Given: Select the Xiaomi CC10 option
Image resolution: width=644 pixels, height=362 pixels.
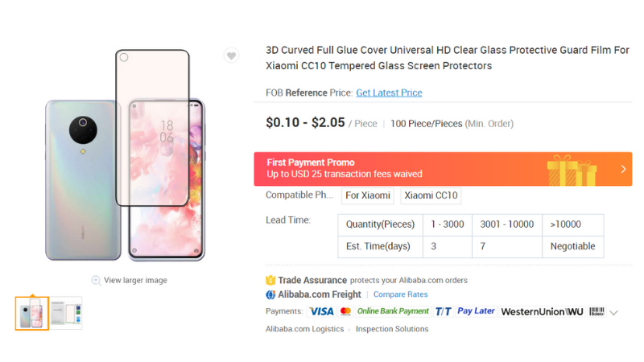Looking at the screenshot, I should [431, 195].
